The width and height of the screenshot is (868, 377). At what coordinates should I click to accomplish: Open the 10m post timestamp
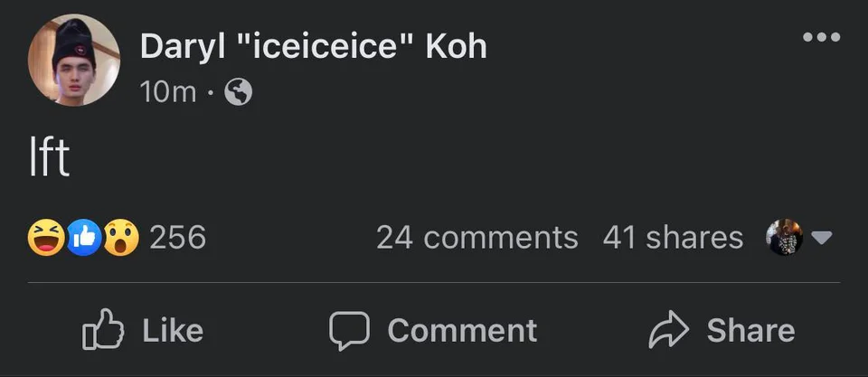coord(168,91)
